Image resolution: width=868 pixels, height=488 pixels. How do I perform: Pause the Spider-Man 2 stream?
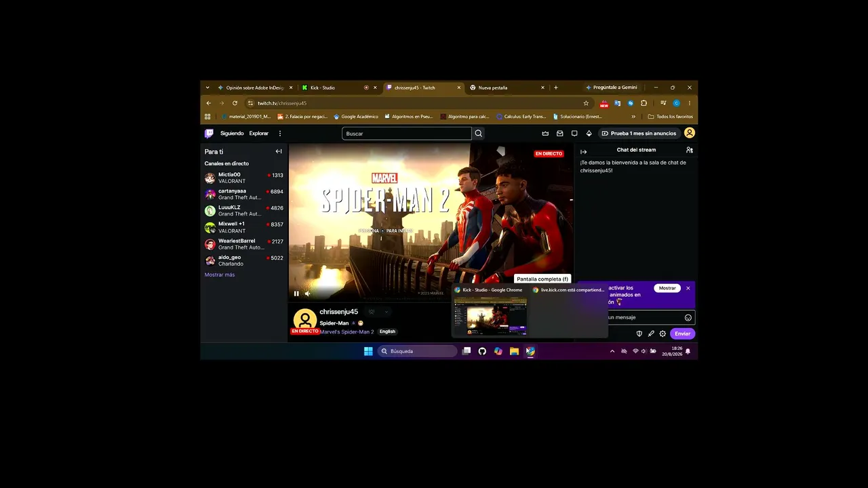pos(296,293)
